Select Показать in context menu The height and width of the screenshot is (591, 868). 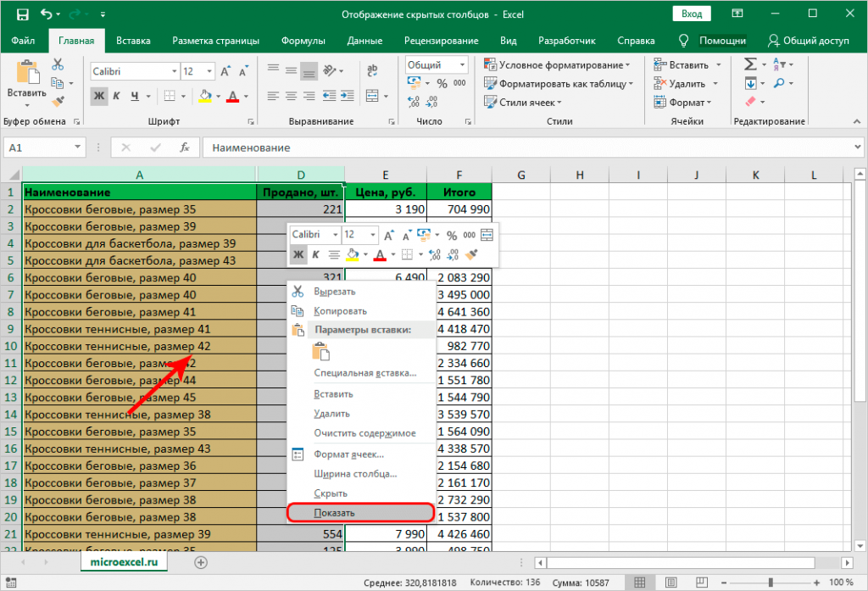(360, 513)
